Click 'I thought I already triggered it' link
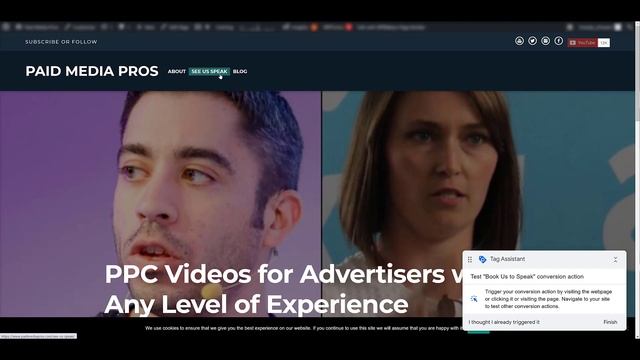640x360 pixels. click(504, 322)
